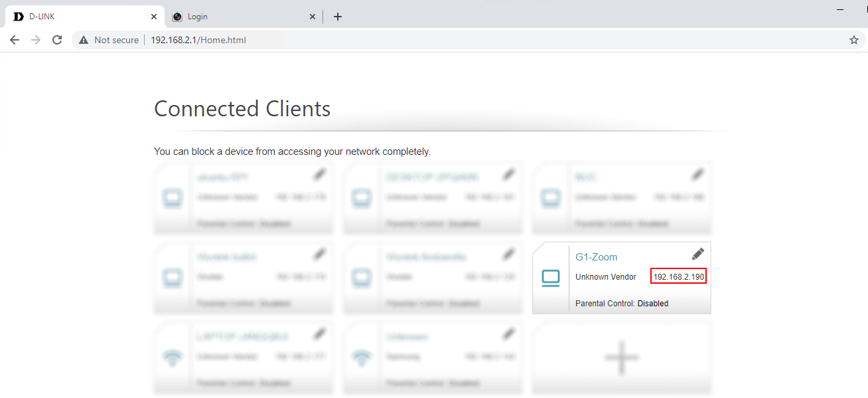Open a new browser tab
The width and height of the screenshot is (868, 398).
pos(338,17)
